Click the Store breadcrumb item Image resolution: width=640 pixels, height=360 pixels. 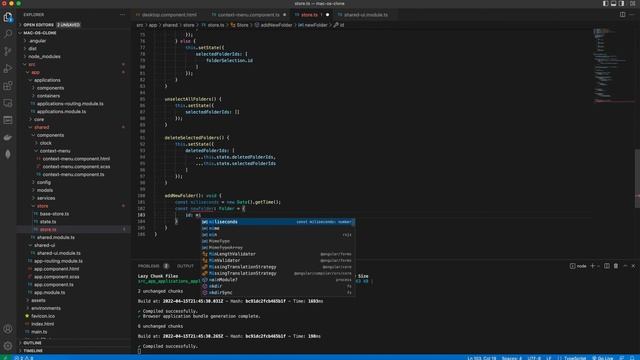tap(239, 25)
